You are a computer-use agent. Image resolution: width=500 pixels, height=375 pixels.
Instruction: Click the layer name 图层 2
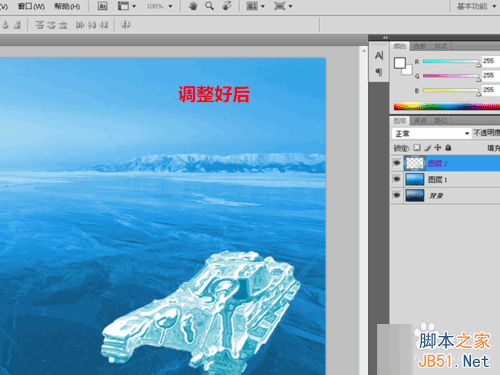pos(438,163)
